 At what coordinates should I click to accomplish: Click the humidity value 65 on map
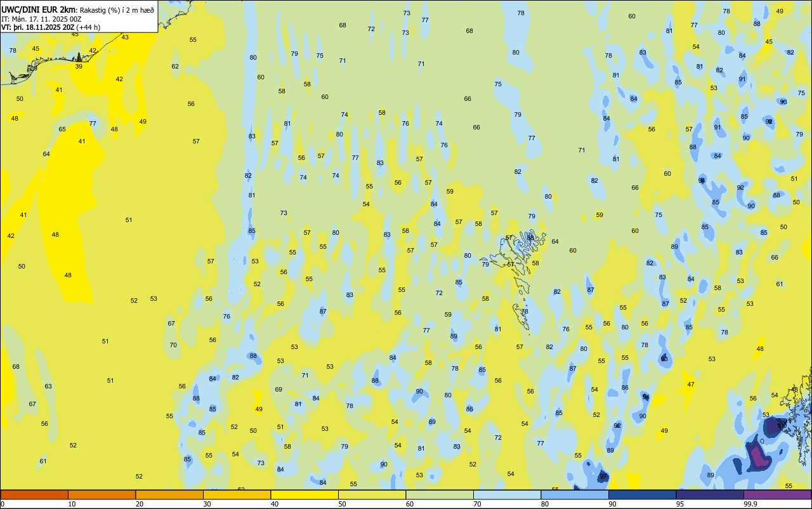(x=62, y=129)
